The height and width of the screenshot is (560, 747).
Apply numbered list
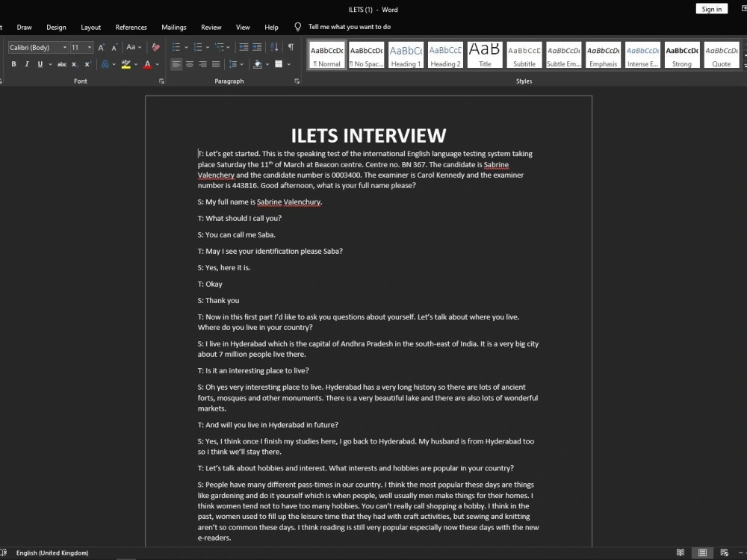pyautogui.click(x=198, y=47)
